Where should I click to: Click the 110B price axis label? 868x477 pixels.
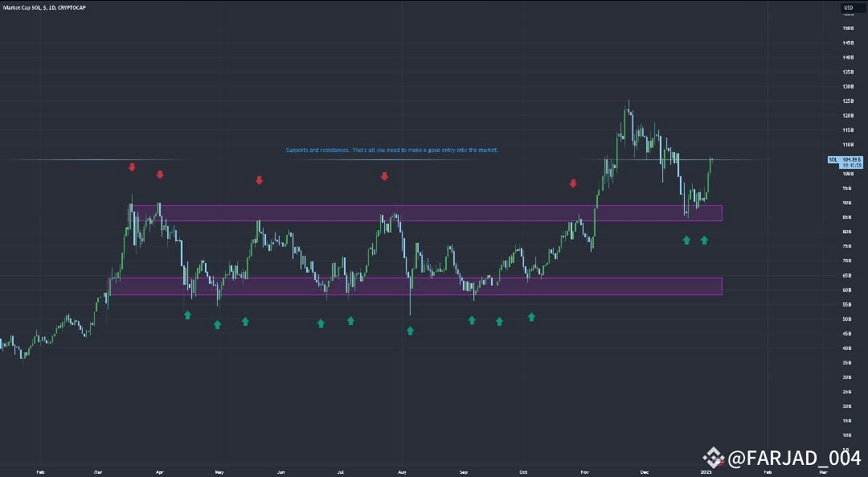tap(848, 145)
